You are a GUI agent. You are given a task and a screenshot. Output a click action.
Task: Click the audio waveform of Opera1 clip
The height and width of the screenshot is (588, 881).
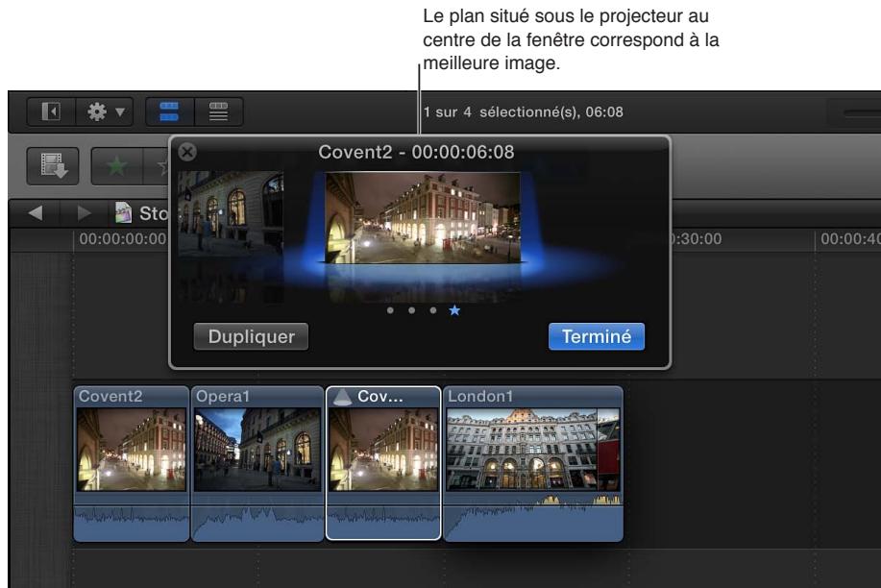pos(257,520)
